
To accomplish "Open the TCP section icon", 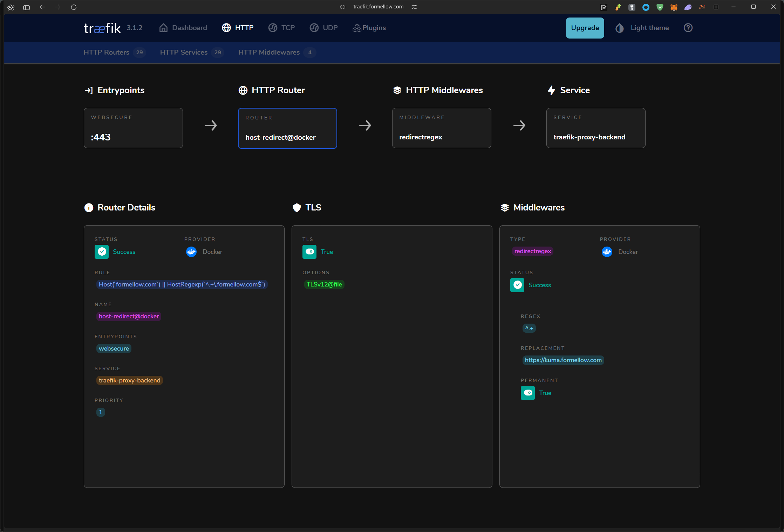I will coord(273,28).
